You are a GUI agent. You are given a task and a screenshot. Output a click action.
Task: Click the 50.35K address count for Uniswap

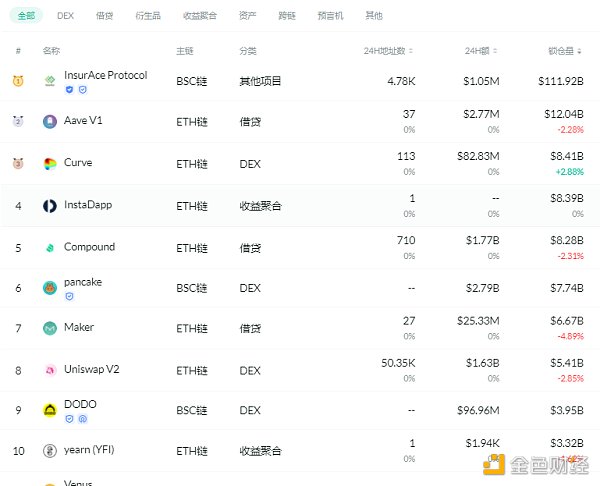(398, 363)
